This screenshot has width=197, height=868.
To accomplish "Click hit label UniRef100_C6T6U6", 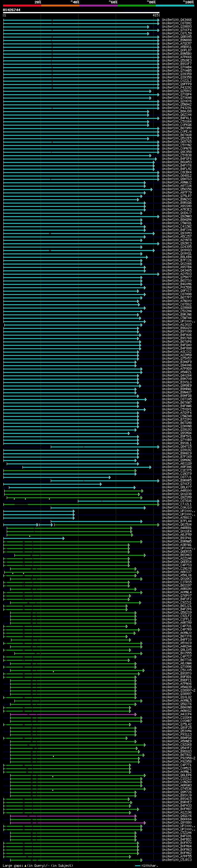I will (177, 501).
